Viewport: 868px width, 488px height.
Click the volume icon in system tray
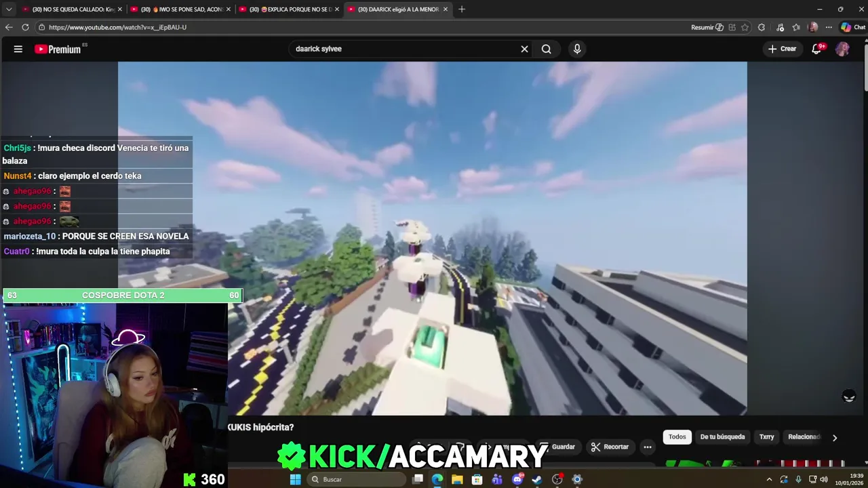[x=824, y=479]
